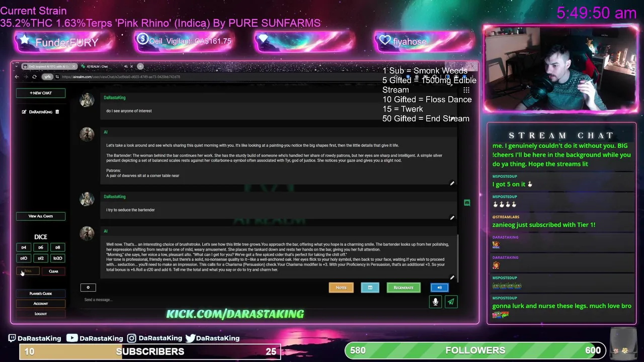Select the airealm.com address bar URL
Image resolution: width=644 pixels, height=362 pixels.
click(x=121, y=77)
